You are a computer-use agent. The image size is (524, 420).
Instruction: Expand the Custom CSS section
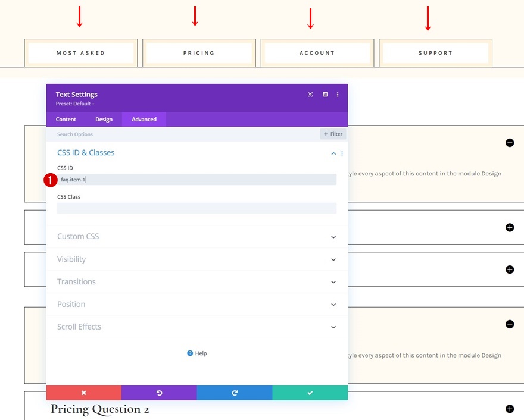(x=197, y=236)
